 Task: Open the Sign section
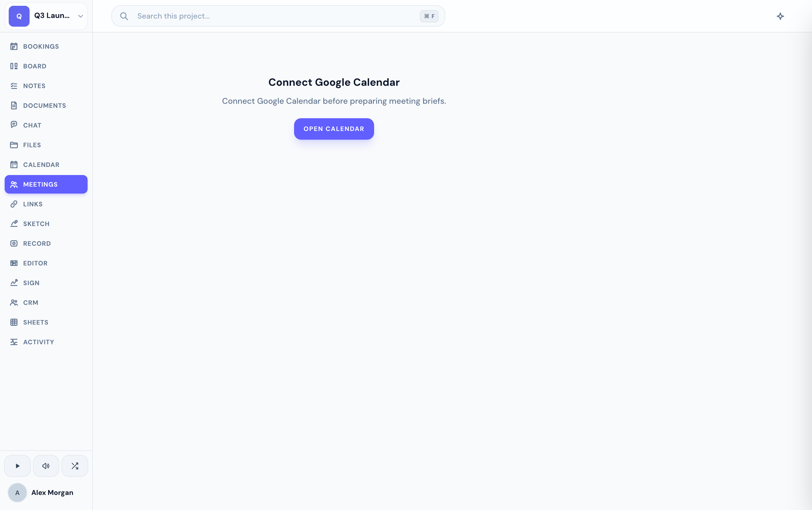46,283
